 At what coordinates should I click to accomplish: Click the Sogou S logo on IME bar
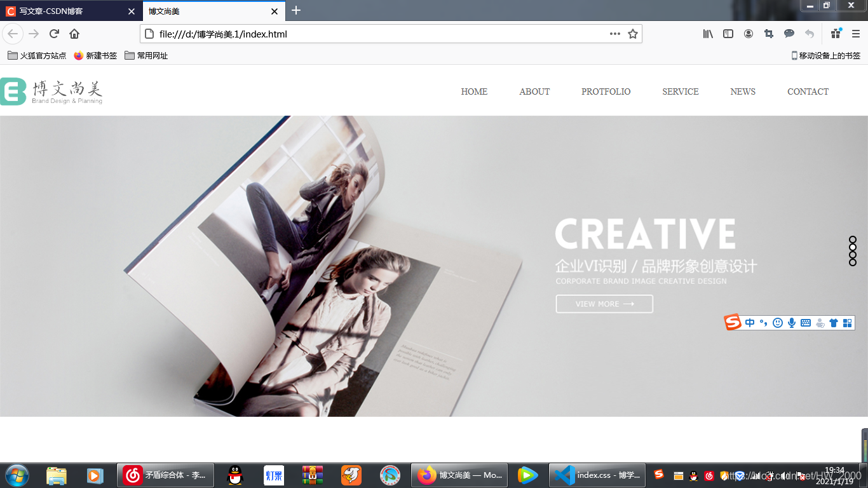tap(733, 323)
